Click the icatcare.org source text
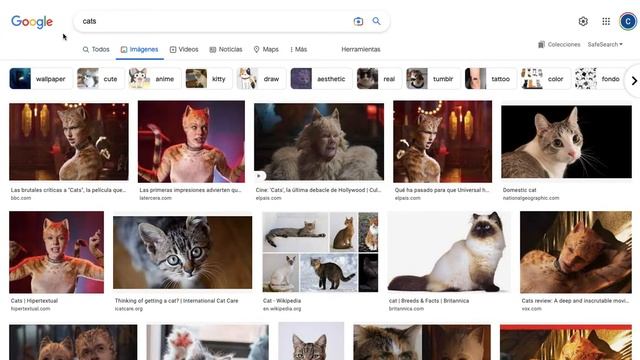Screen dimensions: 640x360 click(x=129, y=309)
